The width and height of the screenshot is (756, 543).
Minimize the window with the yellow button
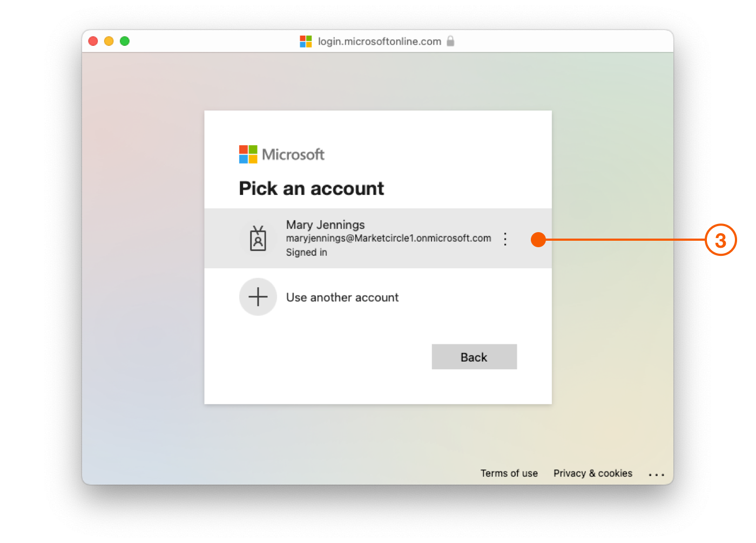click(x=109, y=41)
